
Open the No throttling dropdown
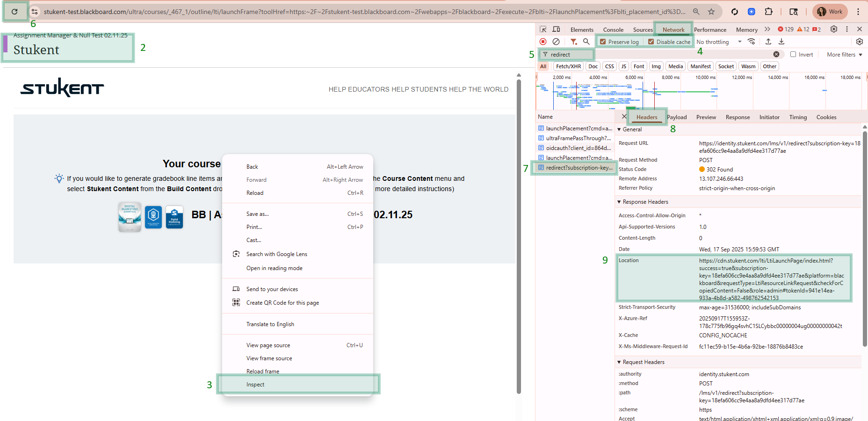(719, 42)
